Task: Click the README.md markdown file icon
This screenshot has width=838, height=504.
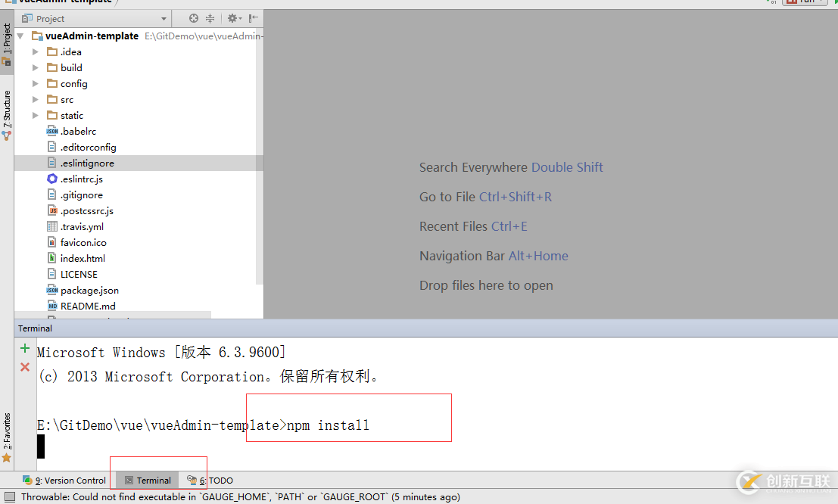Action: (51, 306)
